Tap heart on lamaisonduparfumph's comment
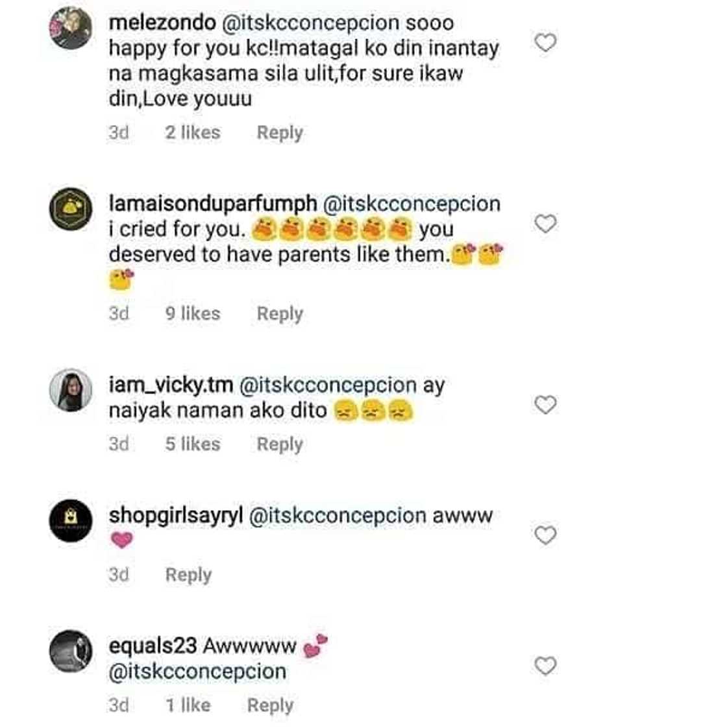This screenshot has width=727, height=728. [545, 224]
